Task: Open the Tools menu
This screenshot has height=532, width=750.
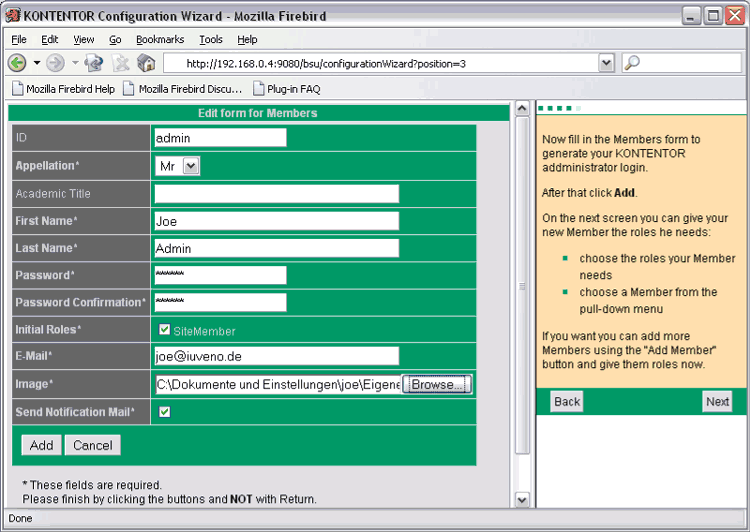Action: tap(211, 39)
